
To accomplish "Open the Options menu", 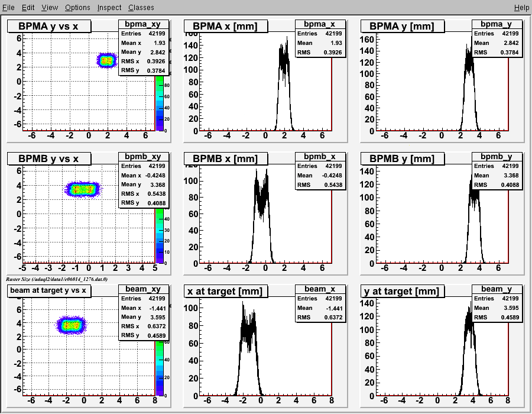I will (x=77, y=8).
